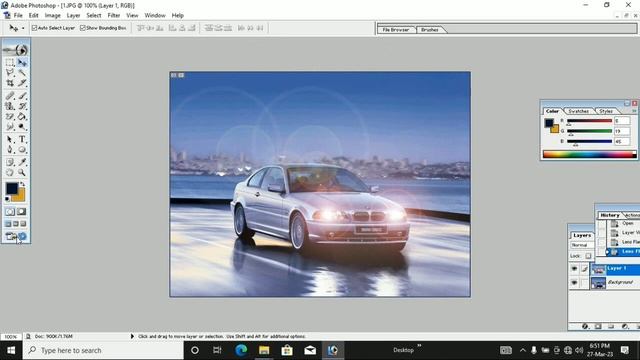
Task: Switch to the Swatches tab
Action: [x=579, y=111]
